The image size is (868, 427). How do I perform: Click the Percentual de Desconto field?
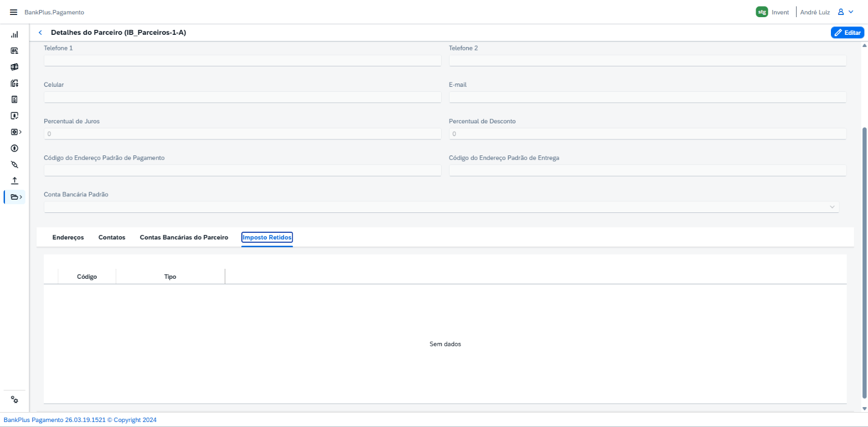[648, 134]
